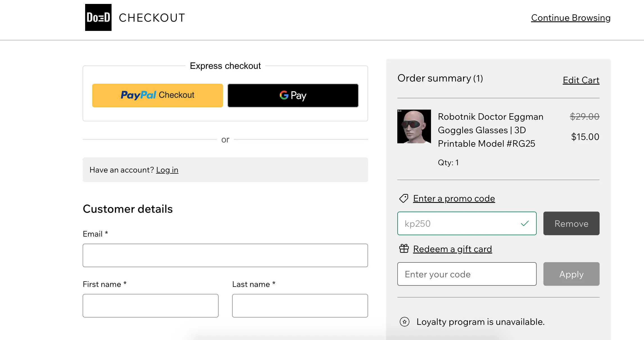Click the promo code tag icon

tap(403, 198)
